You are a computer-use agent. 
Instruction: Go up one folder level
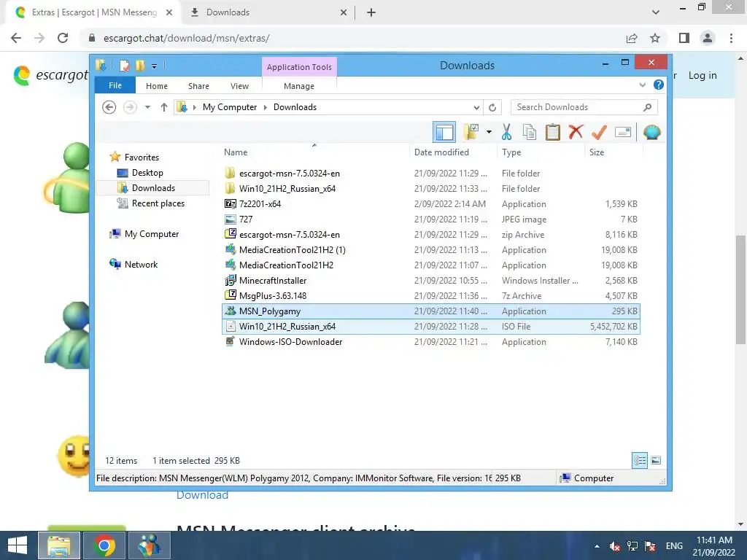[x=164, y=107]
